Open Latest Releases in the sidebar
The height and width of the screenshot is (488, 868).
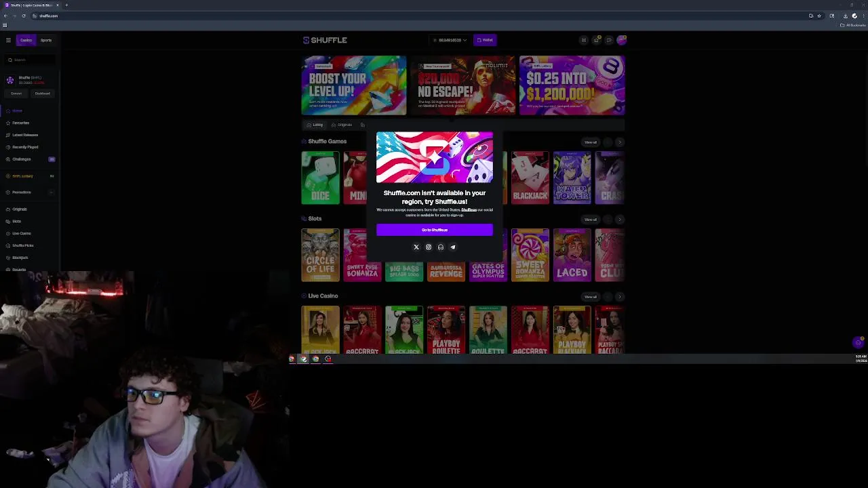[x=24, y=135]
